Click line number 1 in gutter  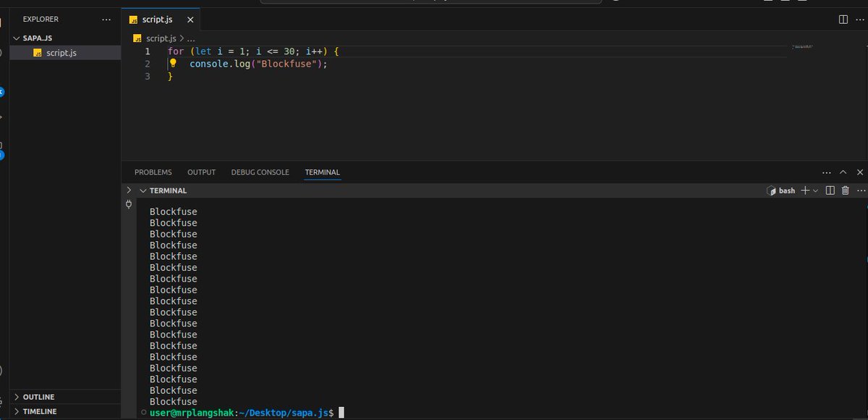[x=148, y=51]
